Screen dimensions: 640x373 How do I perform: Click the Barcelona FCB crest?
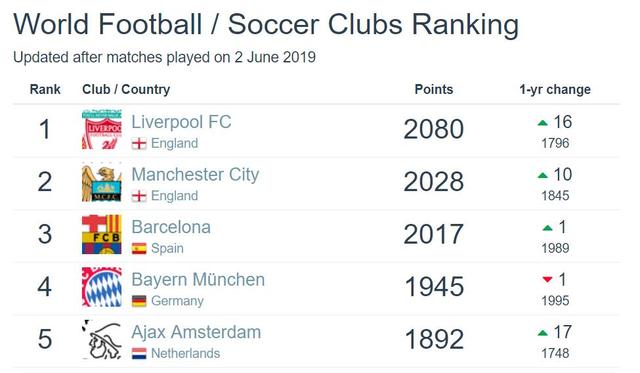102,235
